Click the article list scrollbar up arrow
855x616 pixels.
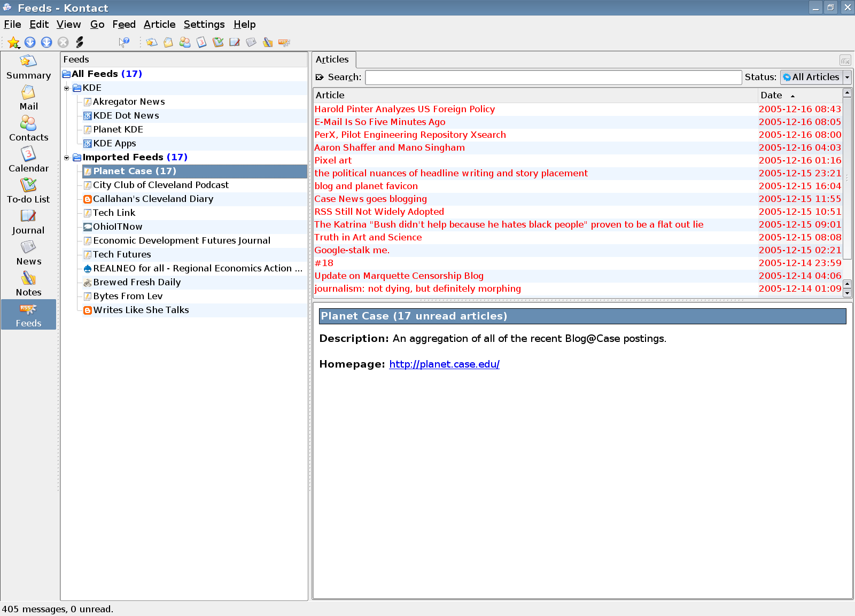(x=847, y=93)
